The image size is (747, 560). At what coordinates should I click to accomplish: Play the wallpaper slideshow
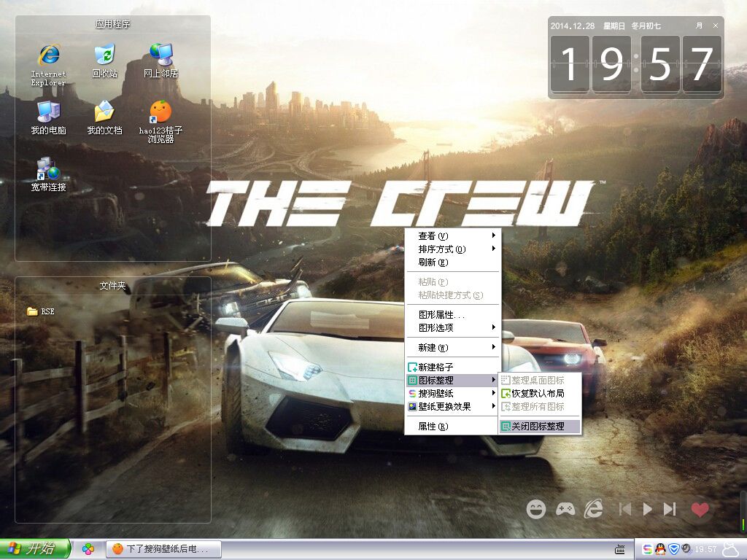click(648, 510)
